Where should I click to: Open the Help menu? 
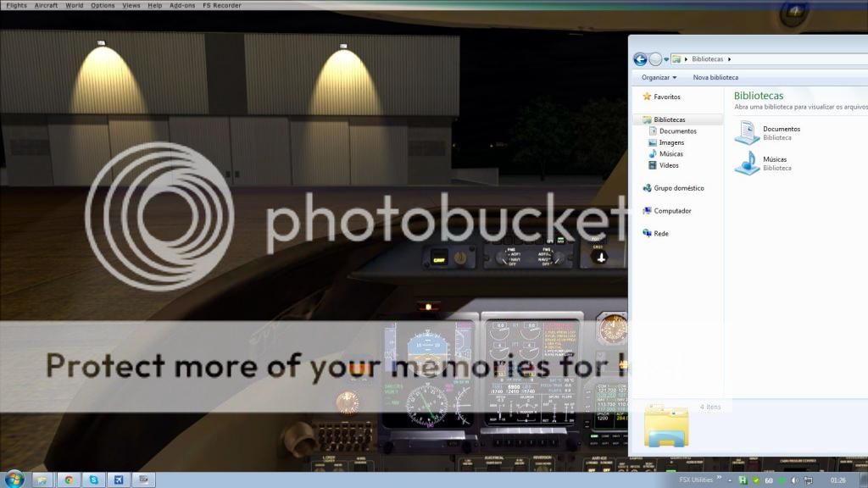click(155, 6)
